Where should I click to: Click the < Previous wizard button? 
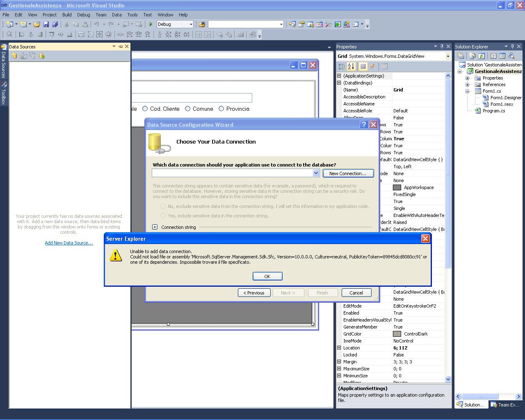click(254, 293)
